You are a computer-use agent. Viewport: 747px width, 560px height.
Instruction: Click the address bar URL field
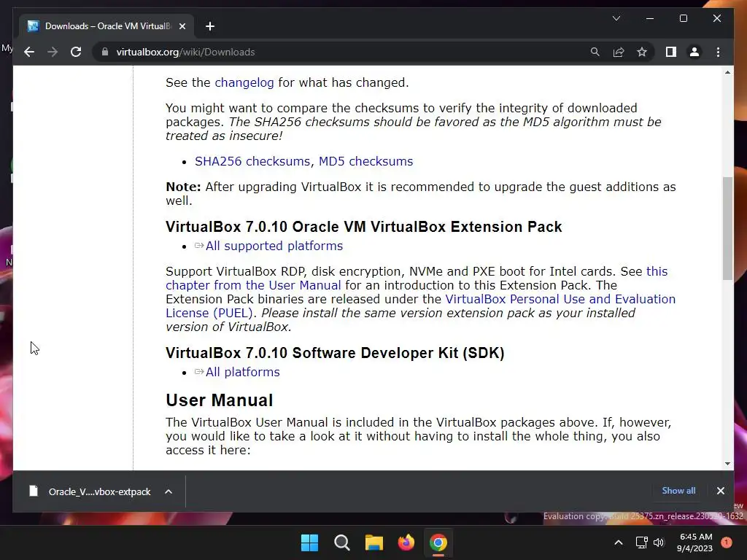pos(342,52)
